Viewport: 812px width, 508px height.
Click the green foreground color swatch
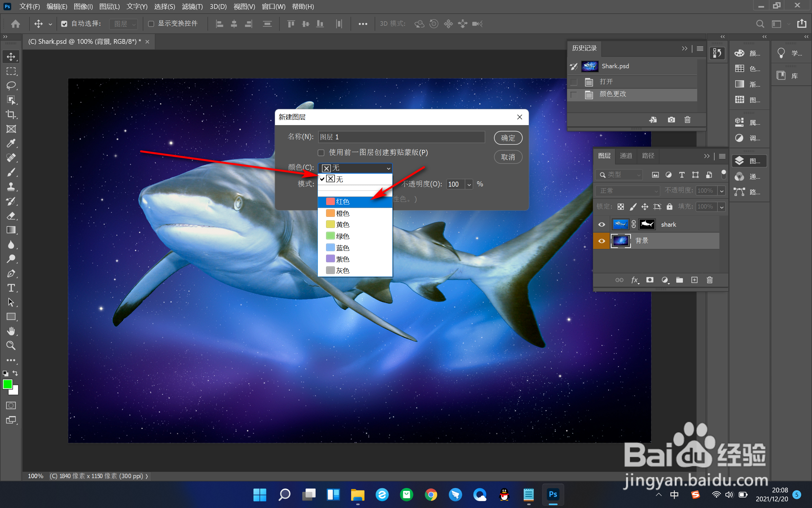(x=7, y=384)
